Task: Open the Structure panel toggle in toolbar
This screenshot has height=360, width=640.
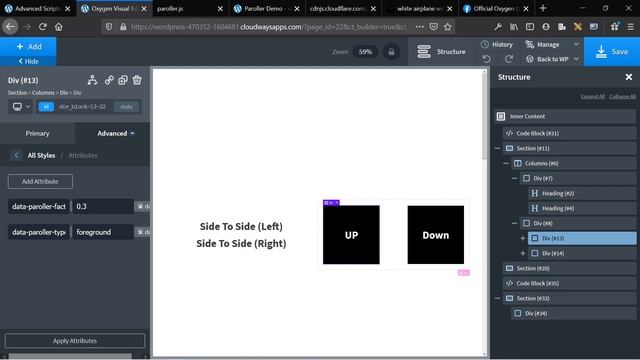Action: click(441, 52)
